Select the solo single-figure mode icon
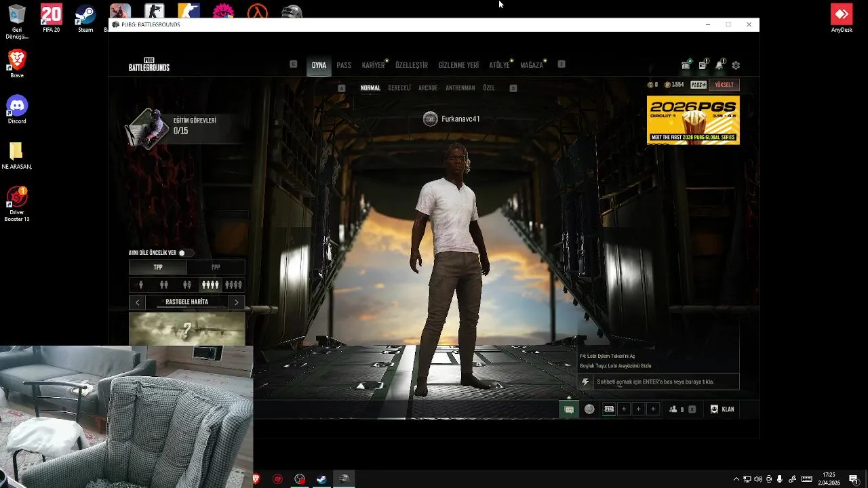Image resolution: width=868 pixels, height=488 pixels. [x=140, y=285]
